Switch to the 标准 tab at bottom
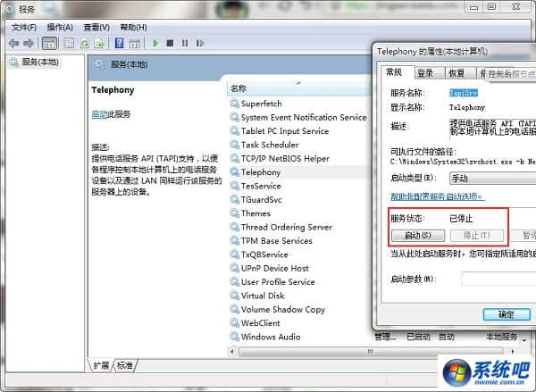This screenshot has height=392, width=536. coord(124,365)
